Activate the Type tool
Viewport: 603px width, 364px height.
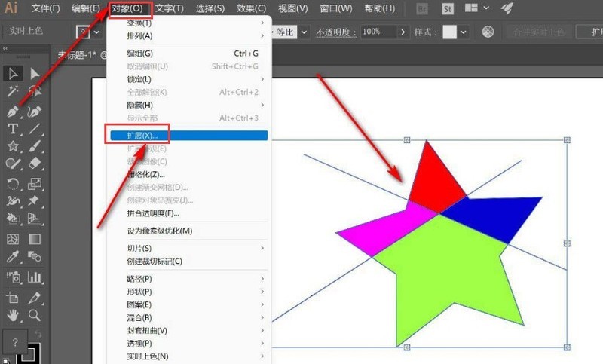(x=13, y=129)
